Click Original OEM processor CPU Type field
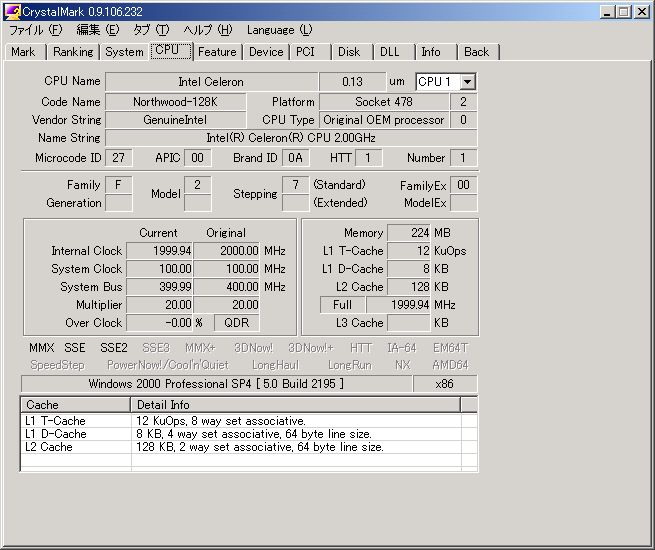The height and width of the screenshot is (550, 655). pyautogui.click(x=384, y=120)
